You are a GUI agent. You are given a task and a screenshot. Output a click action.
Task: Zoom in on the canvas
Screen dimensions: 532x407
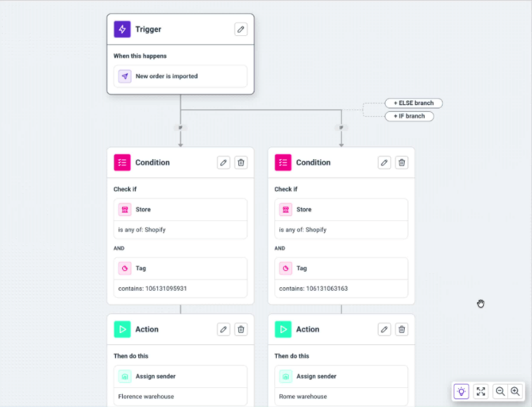tap(515, 391)
